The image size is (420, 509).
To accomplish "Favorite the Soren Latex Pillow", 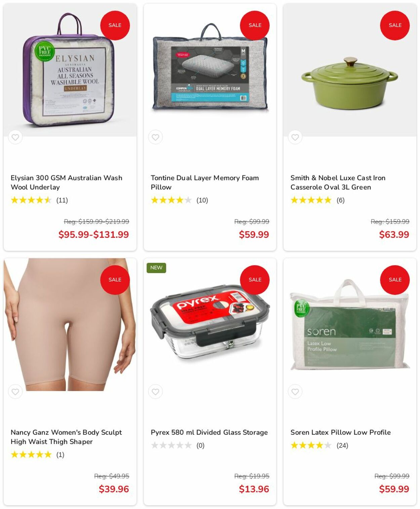I will pos(295,392).
